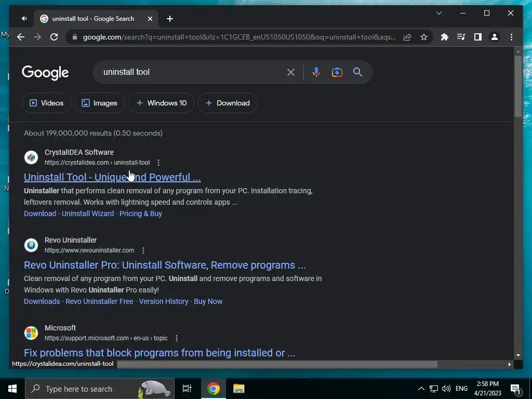Click the crystalidea.com uninstall-tool URL text
This screenshot has height=399, width=532.
(x=97, y=163)
